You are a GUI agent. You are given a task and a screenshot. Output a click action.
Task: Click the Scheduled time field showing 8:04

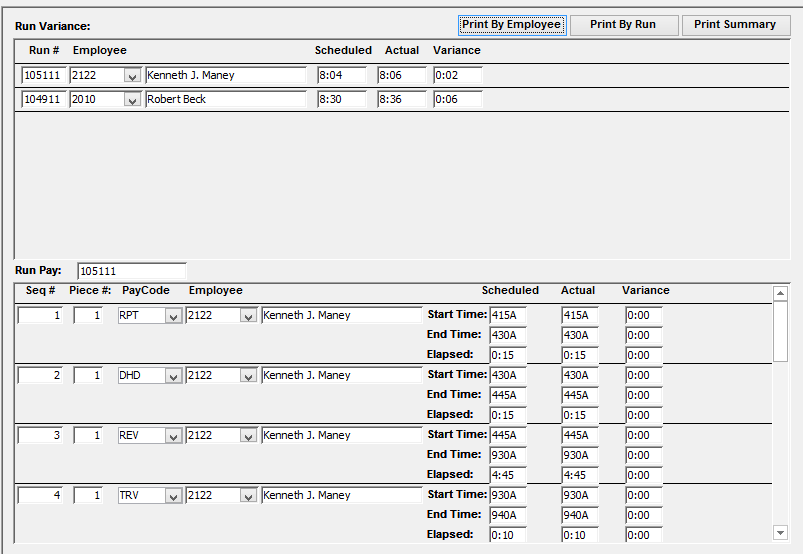pos(341,76)
